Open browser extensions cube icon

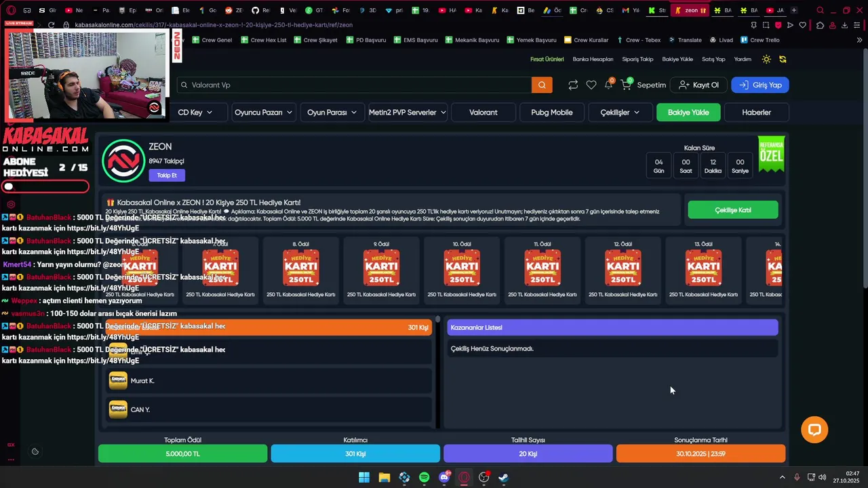820,25
